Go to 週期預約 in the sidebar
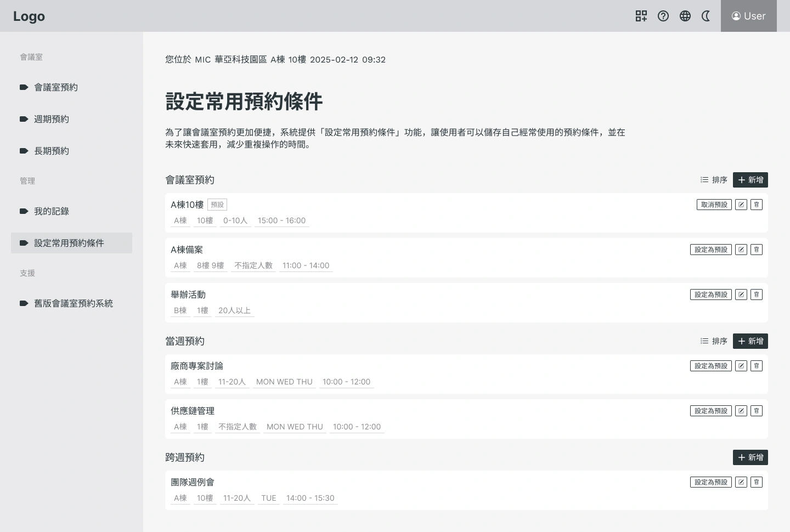The width and height of the screenshot is (790, 532). click(52, 119)
